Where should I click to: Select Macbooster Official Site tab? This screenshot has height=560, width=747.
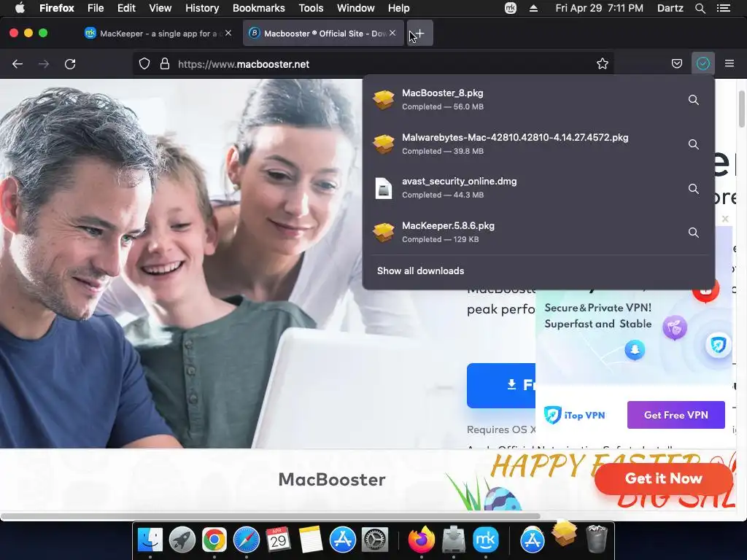click(x=324, y=34)
